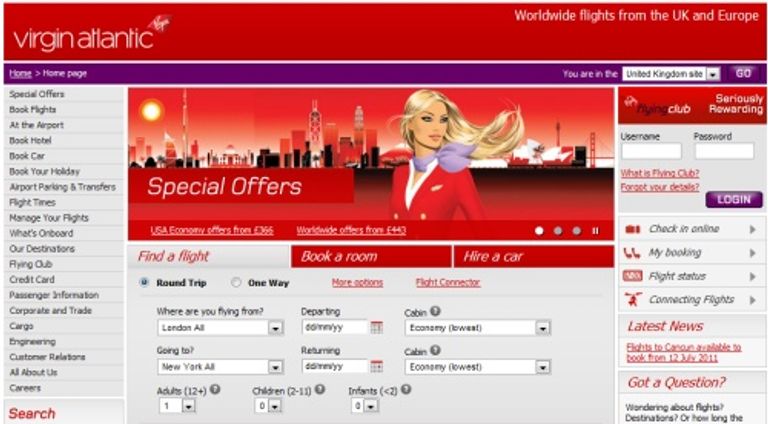Image resolution: width=768 pixels, height=424 pixels.
Task: Click the Check in online icon
Action: 633,229
